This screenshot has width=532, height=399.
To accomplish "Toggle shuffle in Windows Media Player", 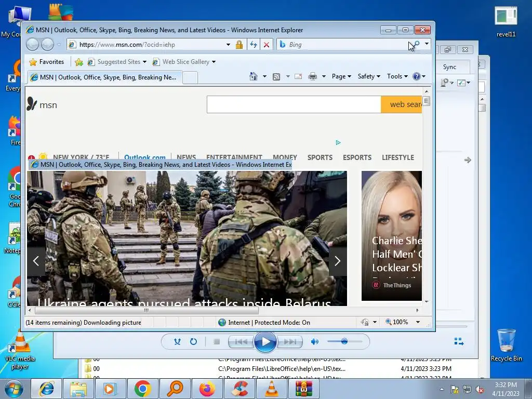I will pyautogui.click(x=177, y=342).
